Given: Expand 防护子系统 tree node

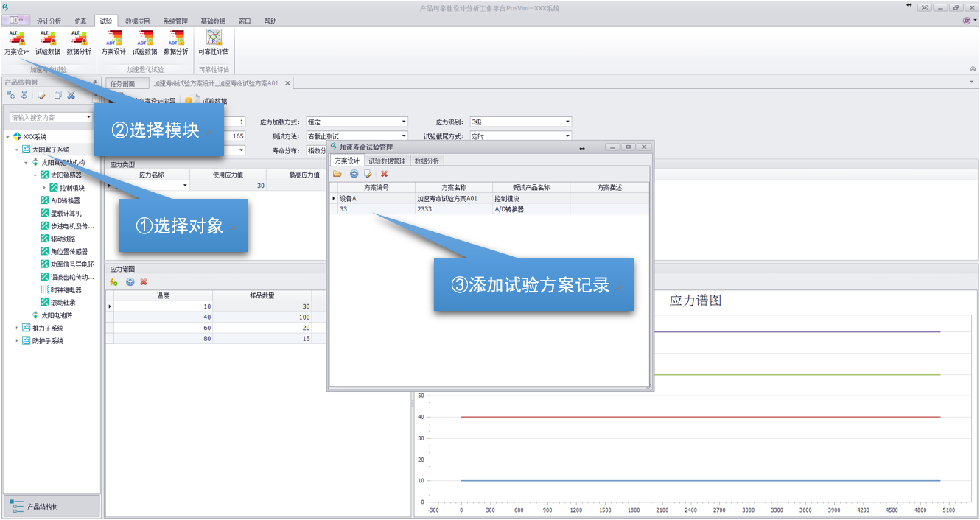Looking at the screenshot, I should click(17, 341).
